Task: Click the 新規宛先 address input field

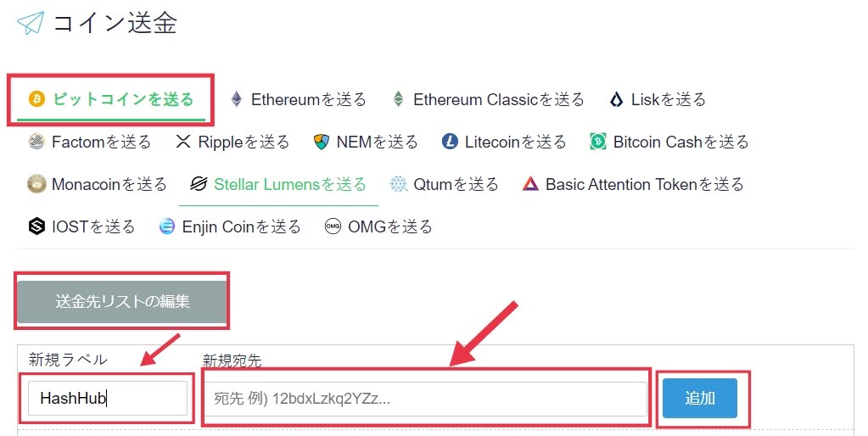Action: (x=426, y=399)
